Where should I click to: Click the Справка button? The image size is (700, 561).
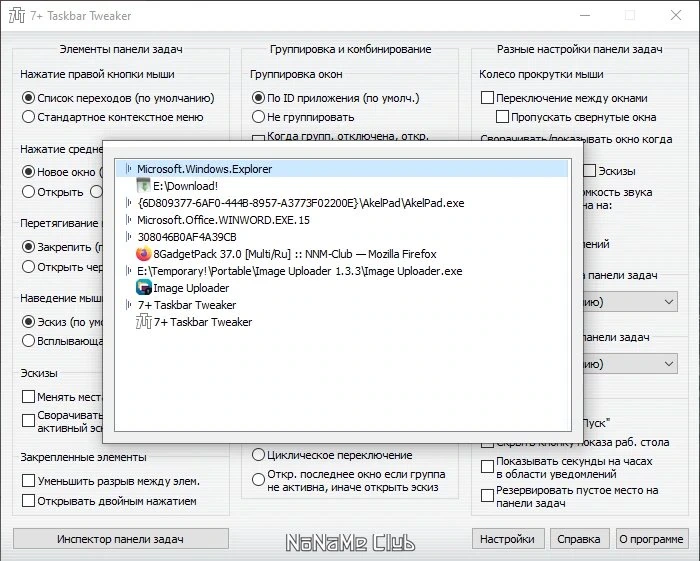579,539
